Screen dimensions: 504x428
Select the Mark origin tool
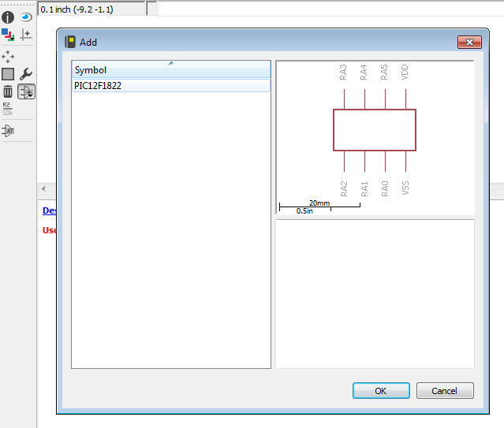(x=26, y=35)
